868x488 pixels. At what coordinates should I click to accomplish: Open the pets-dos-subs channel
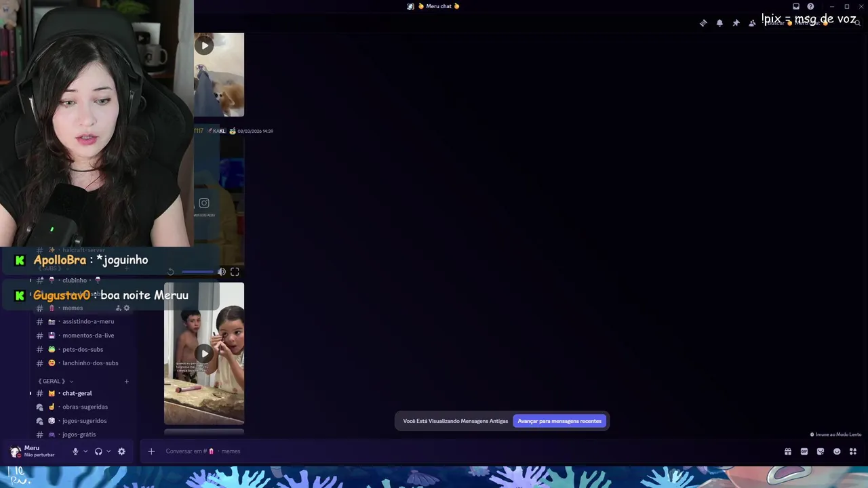[81, 350]
